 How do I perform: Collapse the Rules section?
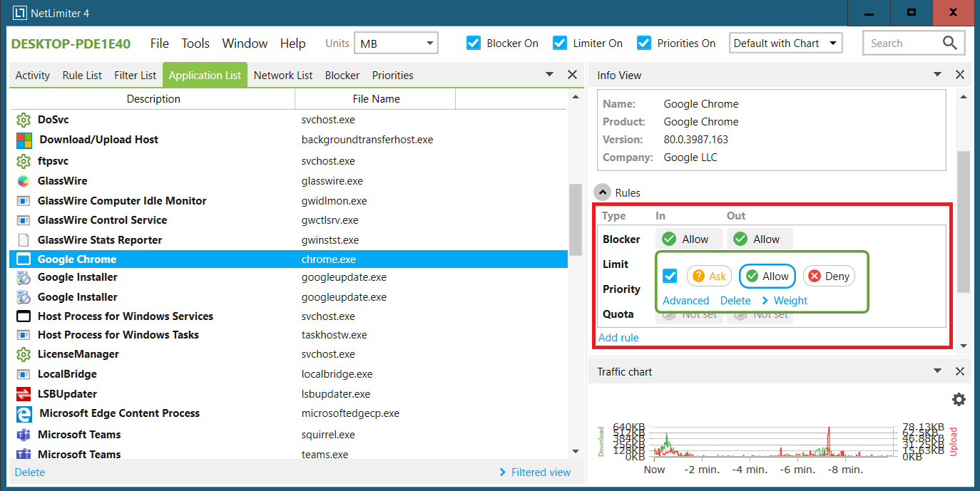pyautogui.click(x=603, y=192)
